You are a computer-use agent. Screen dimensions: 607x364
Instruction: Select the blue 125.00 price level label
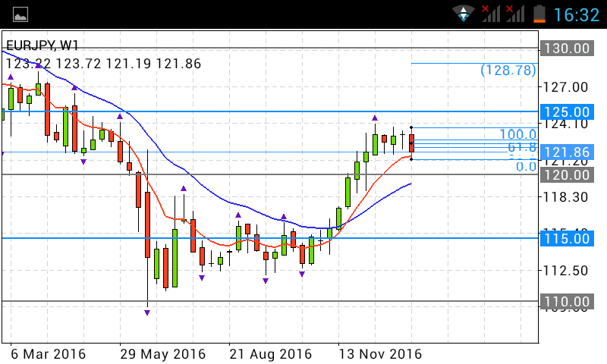click(567, 111)
